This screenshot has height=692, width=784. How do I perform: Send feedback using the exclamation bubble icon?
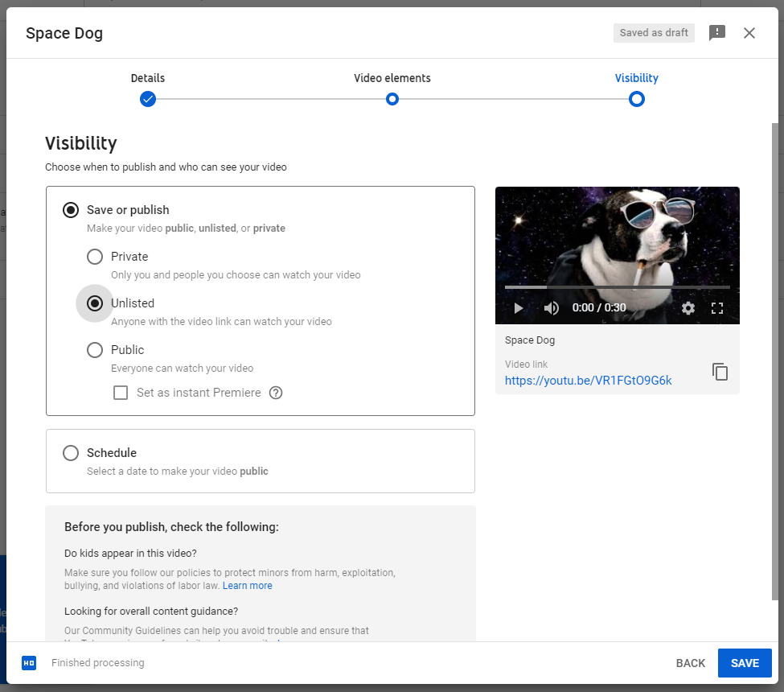[x=717, y=33]
